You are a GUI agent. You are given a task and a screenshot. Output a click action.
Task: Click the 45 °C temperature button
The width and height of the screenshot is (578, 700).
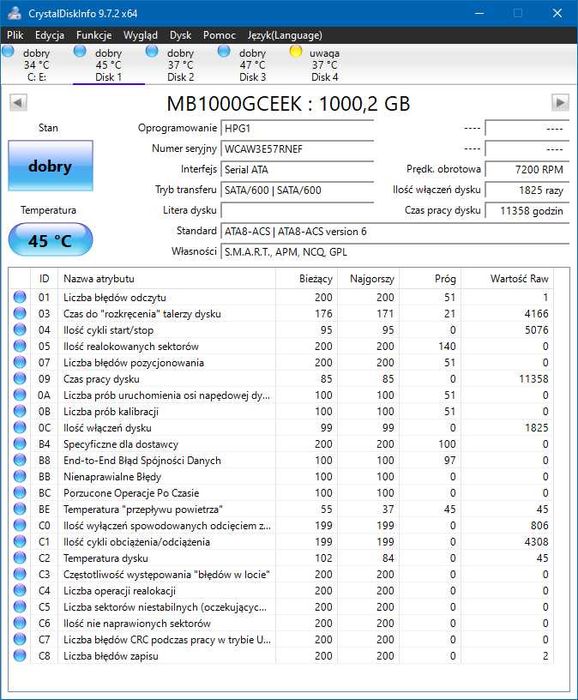[50, 240]
